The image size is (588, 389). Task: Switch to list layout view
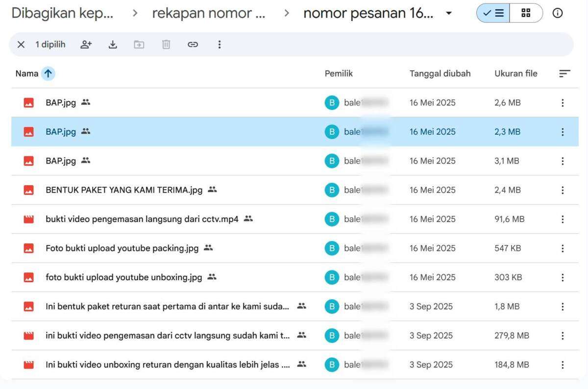click(x=492, y=13)
